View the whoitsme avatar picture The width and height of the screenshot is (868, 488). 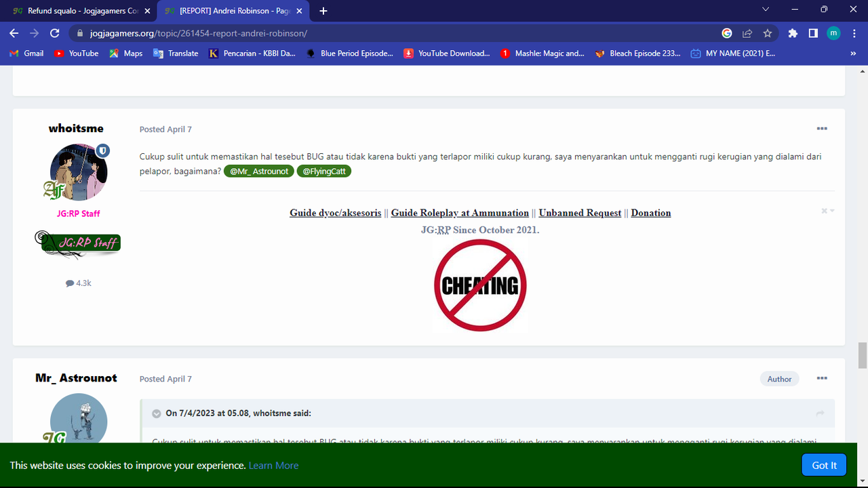[79, 172]
